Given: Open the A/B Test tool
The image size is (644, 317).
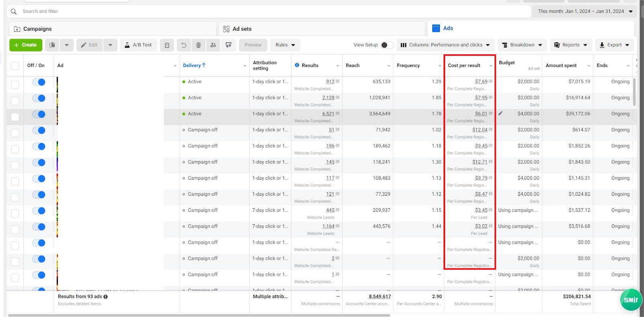Looking at the screenshot, I should (138, 45).
